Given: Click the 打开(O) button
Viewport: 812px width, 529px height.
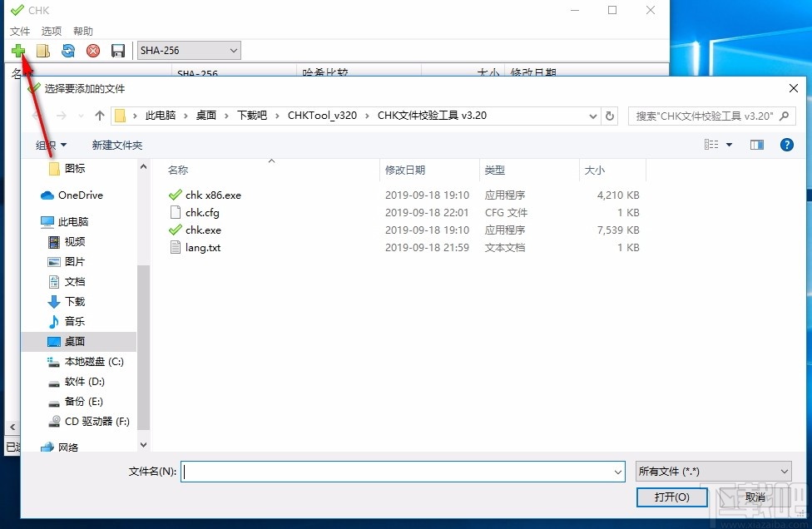Looking at the screenshot, I should pyautogui.click(x=671, y=497).
